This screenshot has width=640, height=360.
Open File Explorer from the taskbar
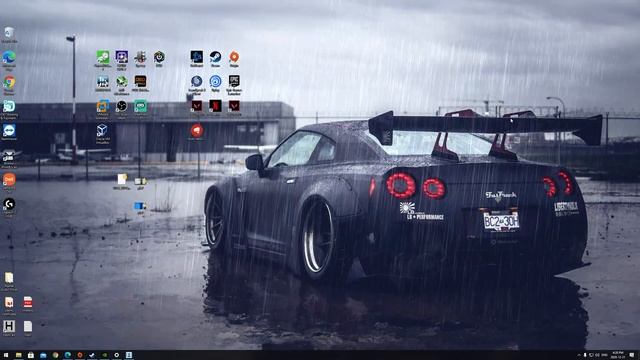tap(18, 355)
